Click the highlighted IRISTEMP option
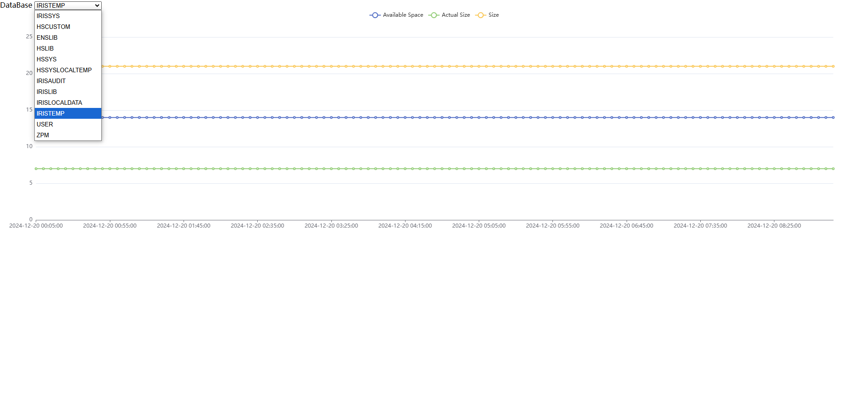 click(x=51, y=113)
